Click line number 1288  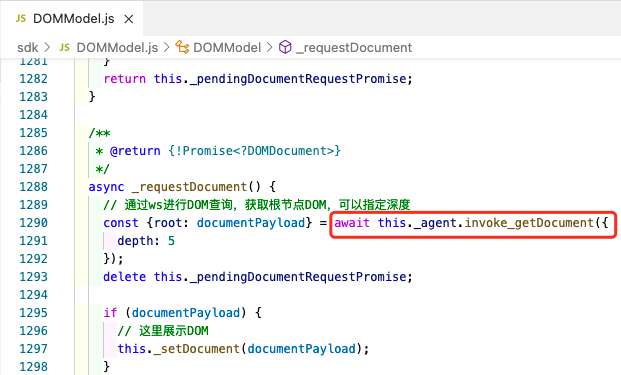point(34,187)
